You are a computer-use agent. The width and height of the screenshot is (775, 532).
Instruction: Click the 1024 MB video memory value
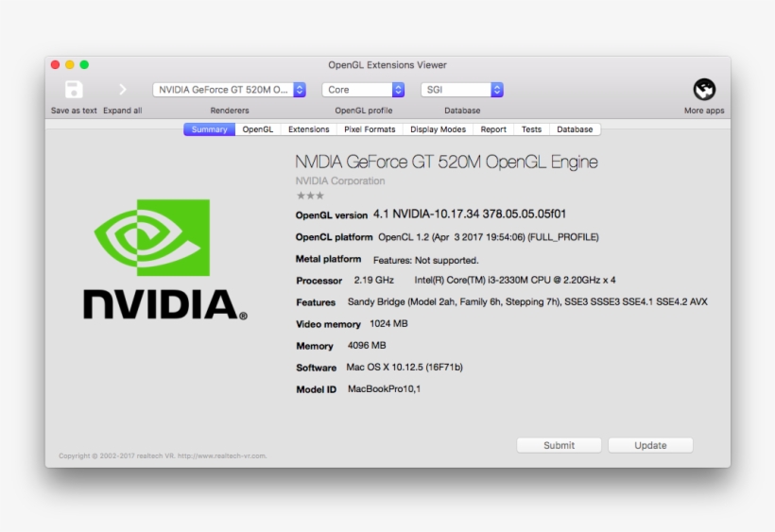(388, 323)
